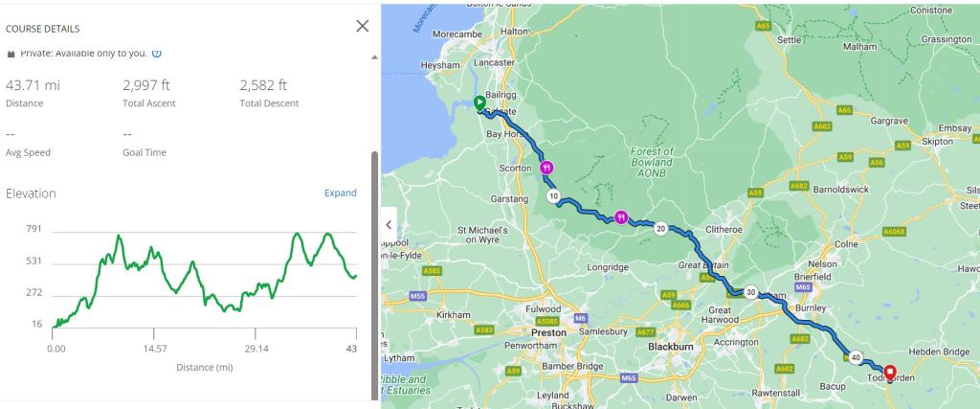Click the lock icon beside Private
Image resolution: width=980 pixels, height=409 pixels.
pos(11,54)
